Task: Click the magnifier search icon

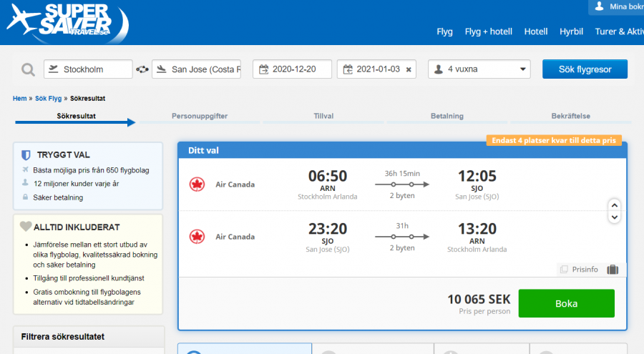Action: coord(28,69)
